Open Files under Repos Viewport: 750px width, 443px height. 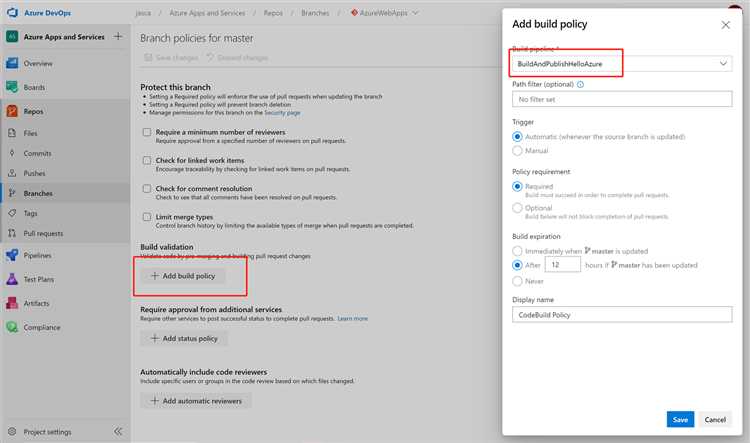pos(30,133)
